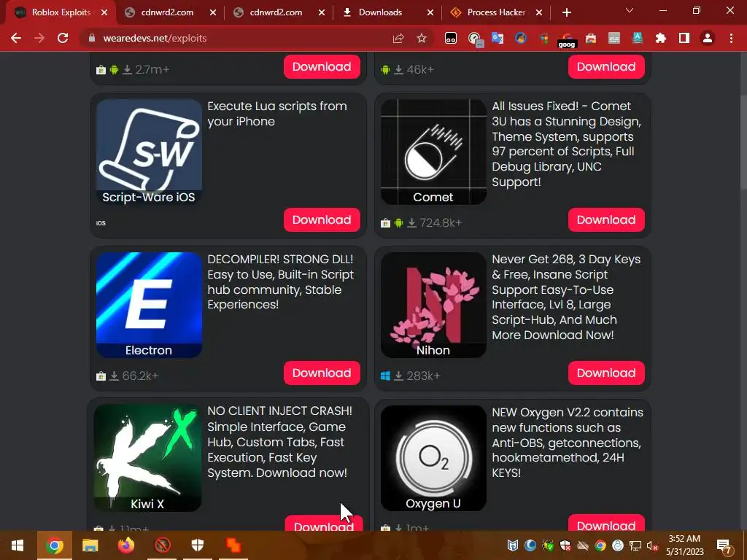The height and width of the screenshot is (560, 747).
Task: Select the Roblox Exploits tab
Action: [61, 12]
